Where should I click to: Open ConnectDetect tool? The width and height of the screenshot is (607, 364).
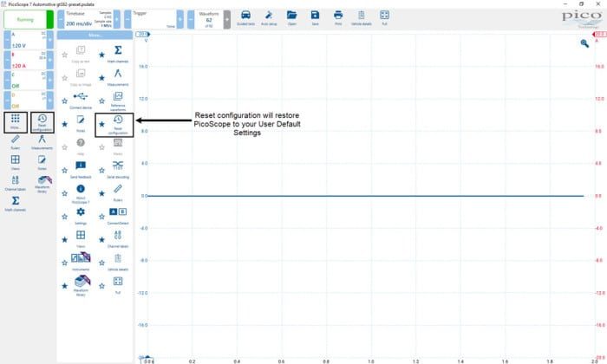(x=118, y=217)
